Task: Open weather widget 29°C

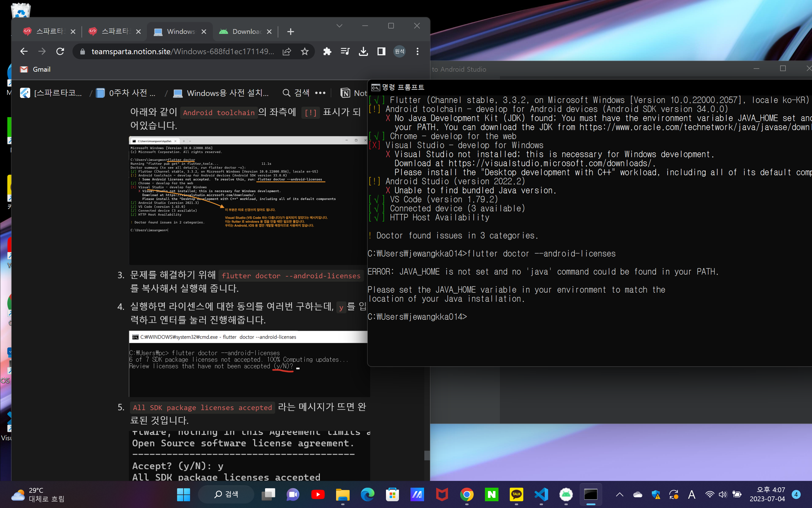Action: click(37, 494)
